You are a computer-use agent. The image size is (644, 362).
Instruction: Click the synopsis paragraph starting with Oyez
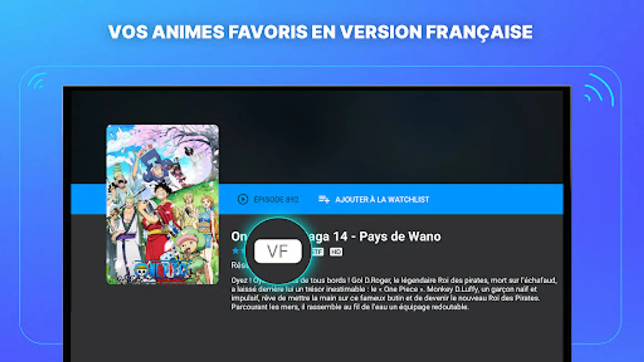pos(394,293)
